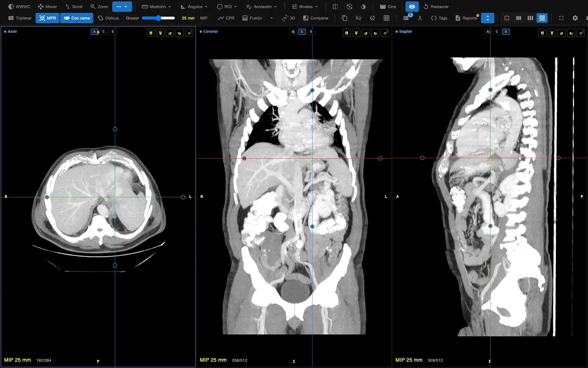Select the single viewport layout icon
Screen dimensions: 588x368
(x=507, y=18)
